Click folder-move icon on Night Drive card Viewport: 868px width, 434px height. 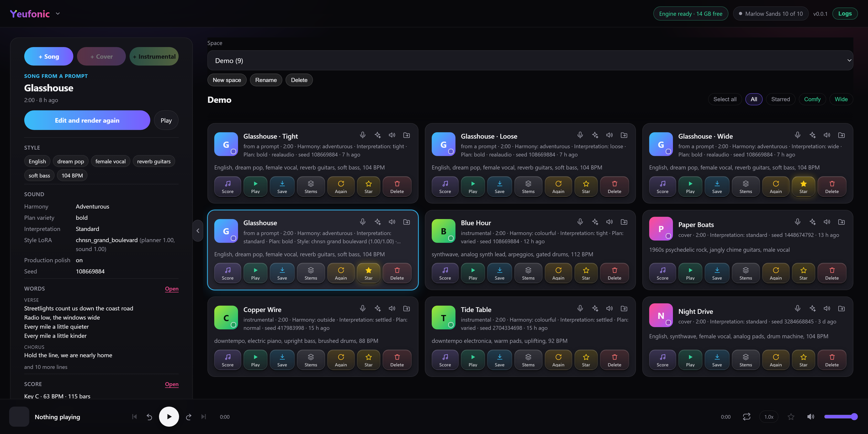tap(842, 309)
